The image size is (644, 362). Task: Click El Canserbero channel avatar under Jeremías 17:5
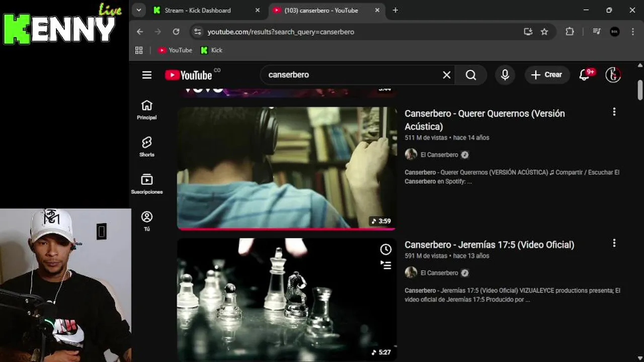pyautogui.click(x=411, y=273)
